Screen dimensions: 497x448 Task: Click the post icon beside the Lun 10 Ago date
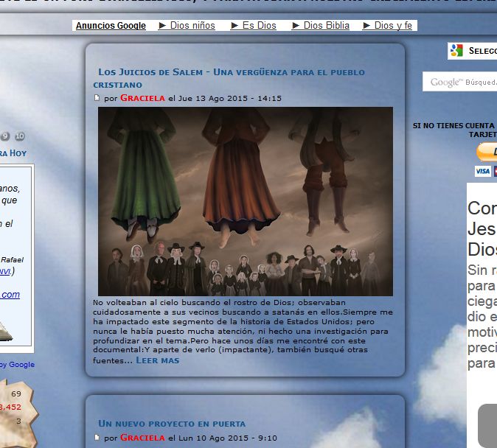coord(97,438)
